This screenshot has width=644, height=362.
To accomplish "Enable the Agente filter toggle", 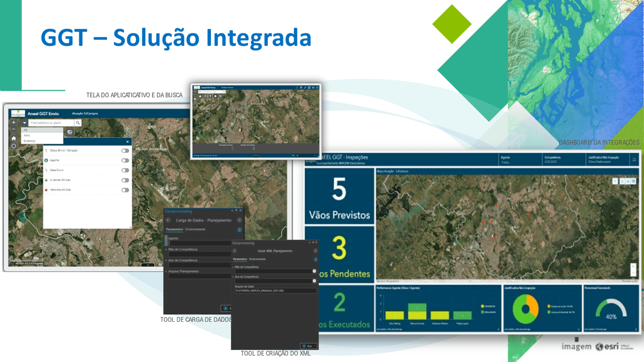I will tap(125, 160).
